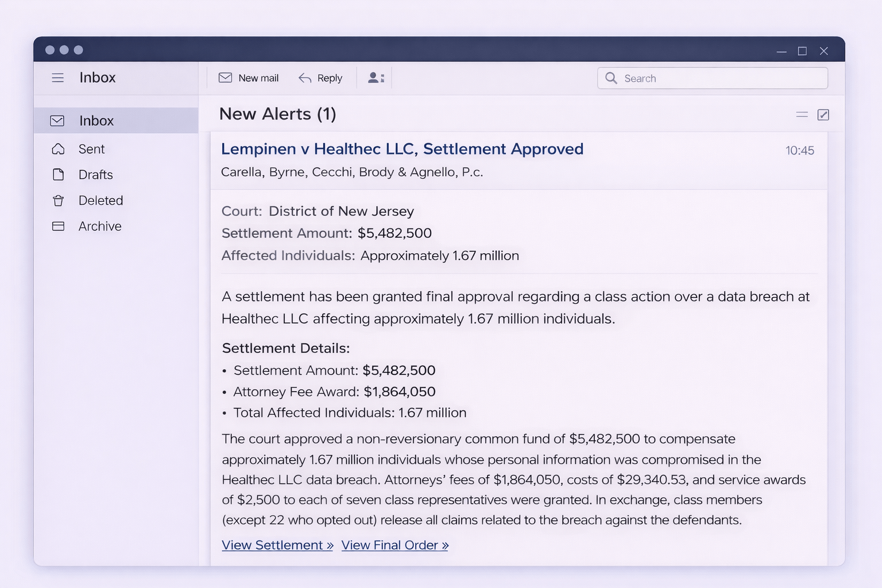Click the search magnifier icon
Screen dimensions: 882x588
point(612,78)
